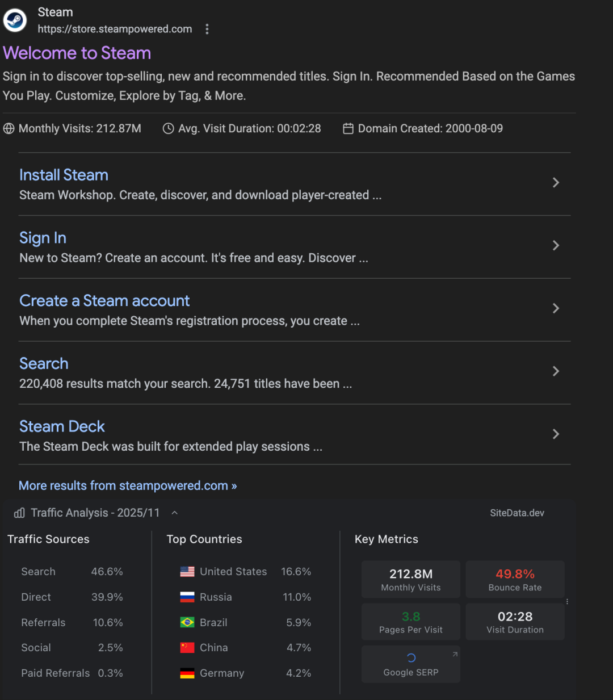Click the 'Sign in to discover top-selling' description
Viewport: 613px width, 700px height.
(x=289, y=86)
